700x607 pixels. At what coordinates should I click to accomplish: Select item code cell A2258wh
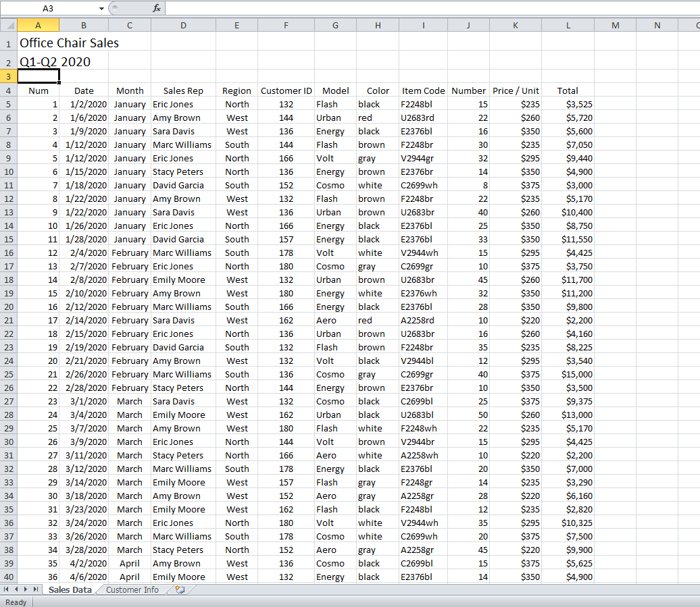(x=423, y=455)
